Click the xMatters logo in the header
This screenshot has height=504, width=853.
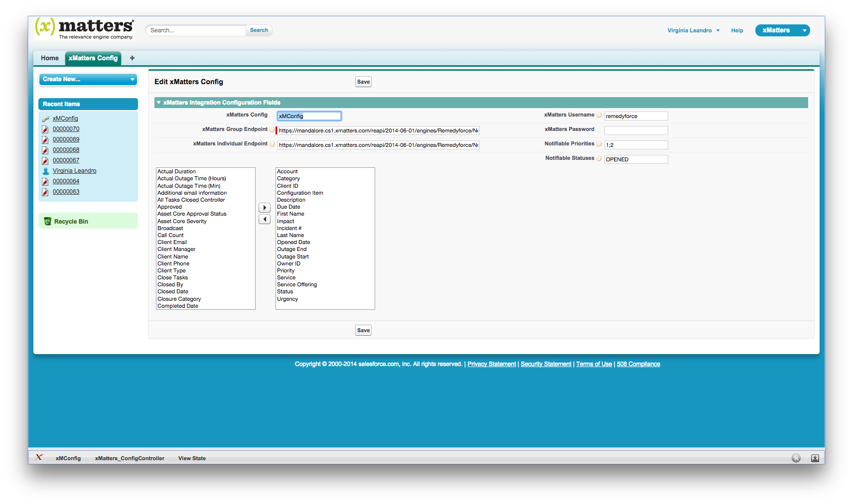[84, 28]
